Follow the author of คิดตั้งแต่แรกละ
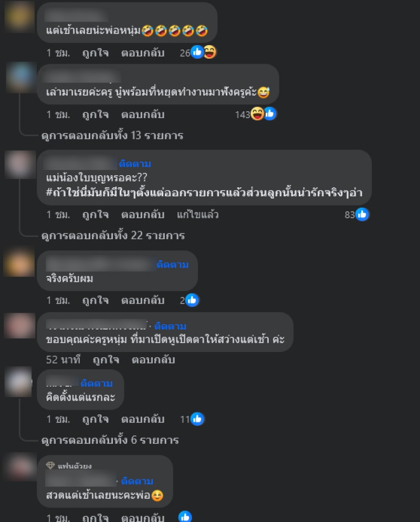The image size is (420, 522). (x=97, y=383)
